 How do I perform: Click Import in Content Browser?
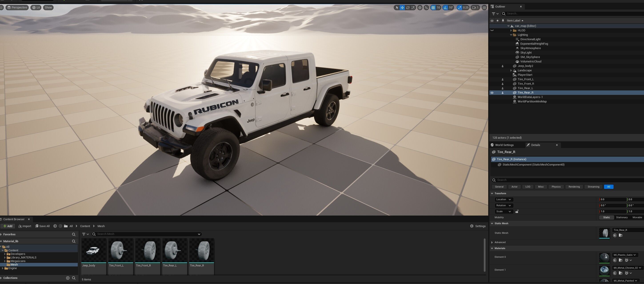(25, 226)
